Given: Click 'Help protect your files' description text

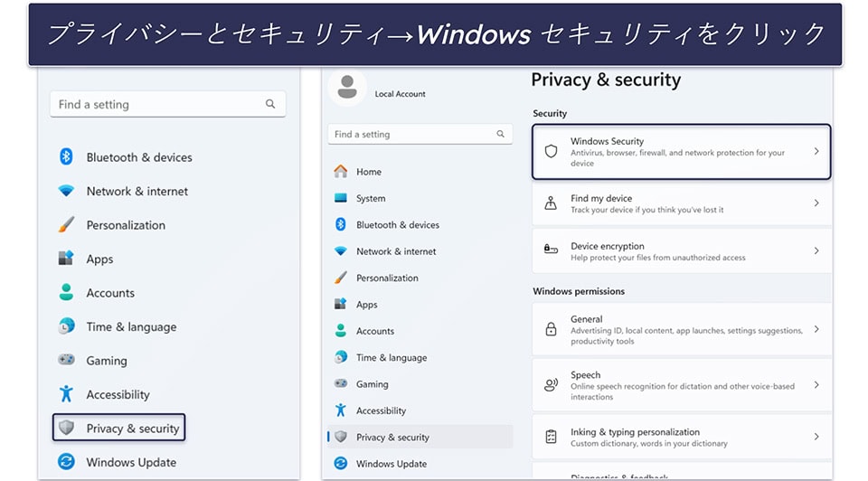Looking at the screenshot, I should click(657, 258).
